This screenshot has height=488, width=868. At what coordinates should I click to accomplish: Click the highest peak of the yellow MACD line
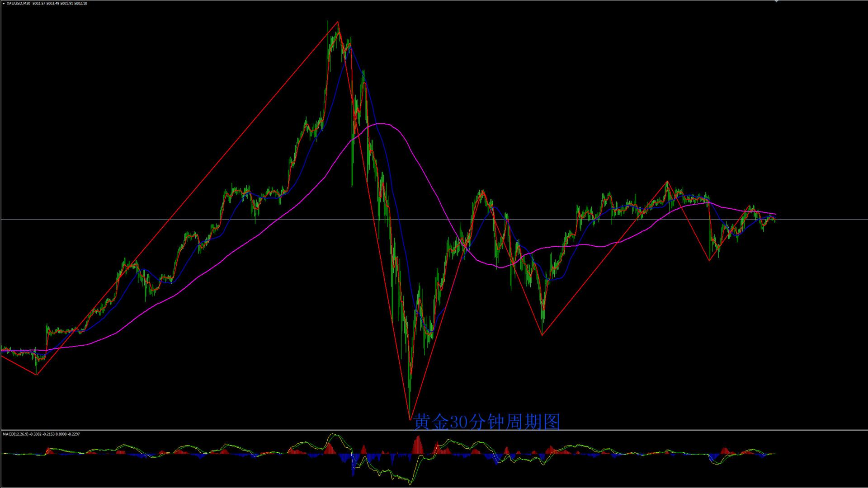click(333, 434)
